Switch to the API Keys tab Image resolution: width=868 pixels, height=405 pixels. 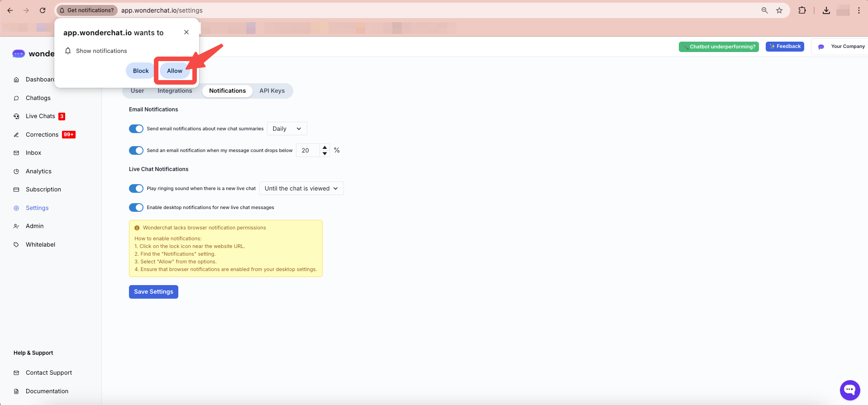click(272, 91)
